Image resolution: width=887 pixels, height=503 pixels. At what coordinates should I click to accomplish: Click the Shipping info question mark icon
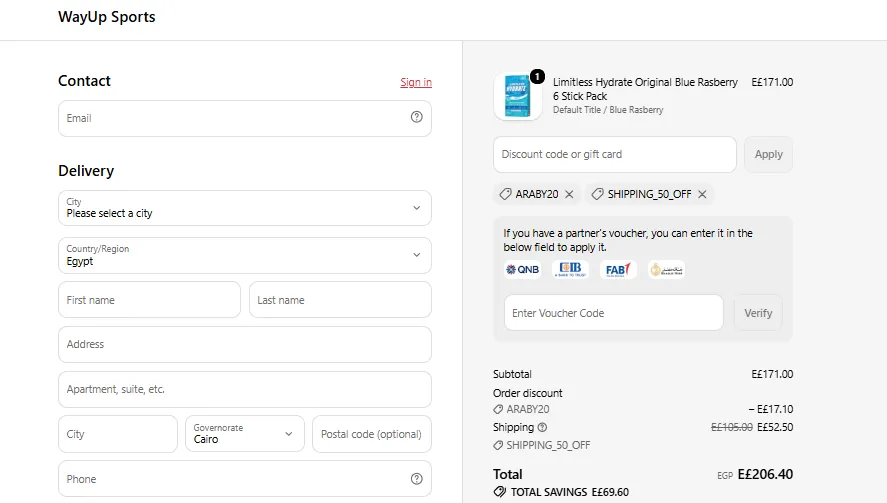pos(542,427)
